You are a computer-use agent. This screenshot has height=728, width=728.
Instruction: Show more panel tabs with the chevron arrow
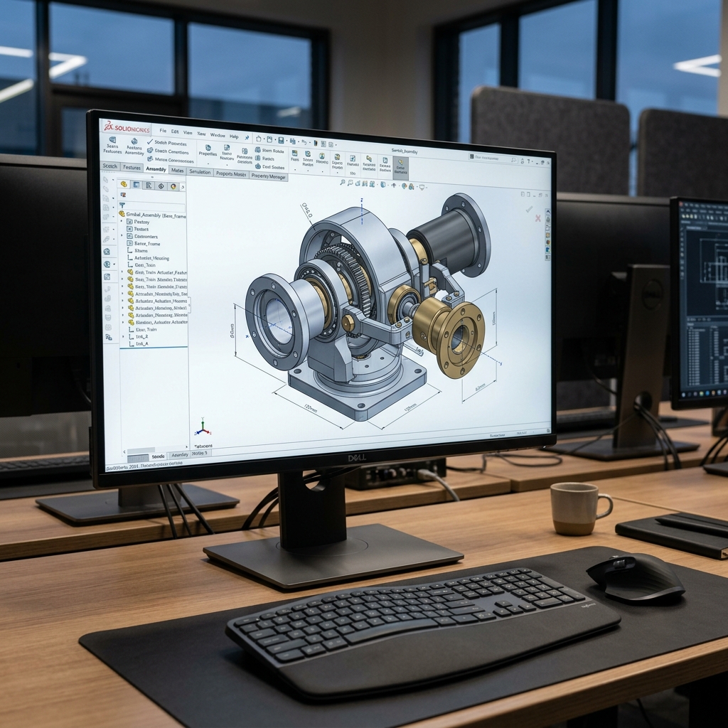click(183, 187)
